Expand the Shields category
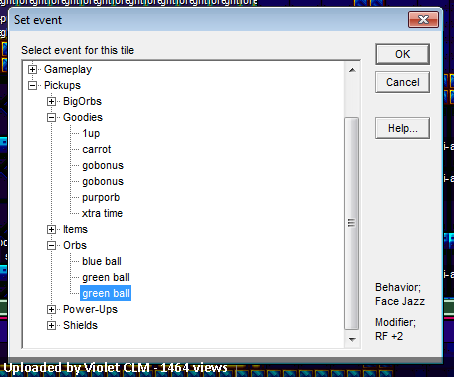454x377 pixels. point(51,325)
